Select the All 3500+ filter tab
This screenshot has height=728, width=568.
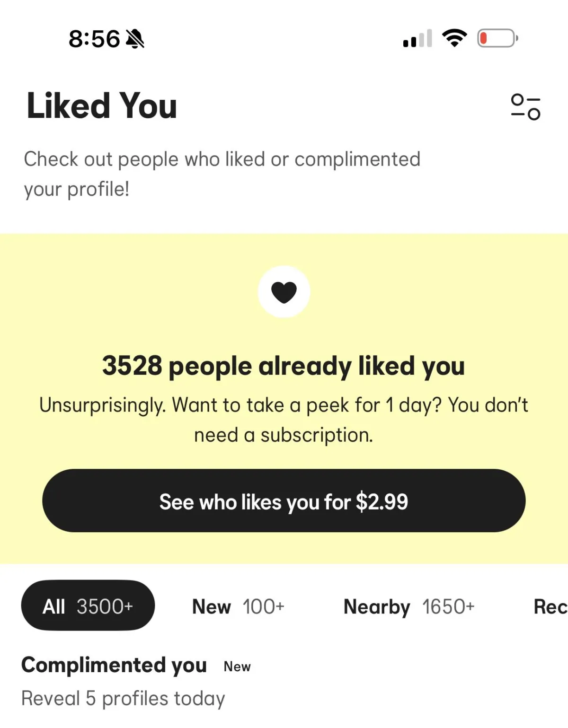pos(88,605)
